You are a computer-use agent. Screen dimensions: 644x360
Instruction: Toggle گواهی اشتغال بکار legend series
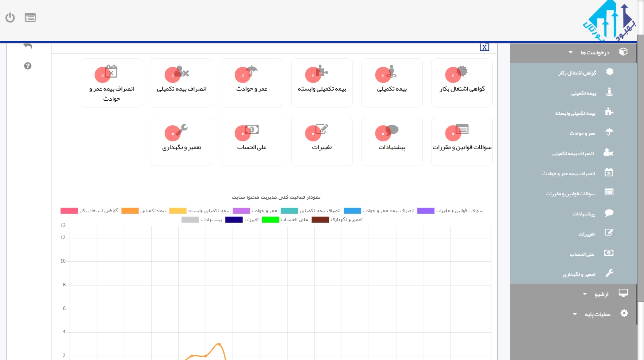[89, 211]
